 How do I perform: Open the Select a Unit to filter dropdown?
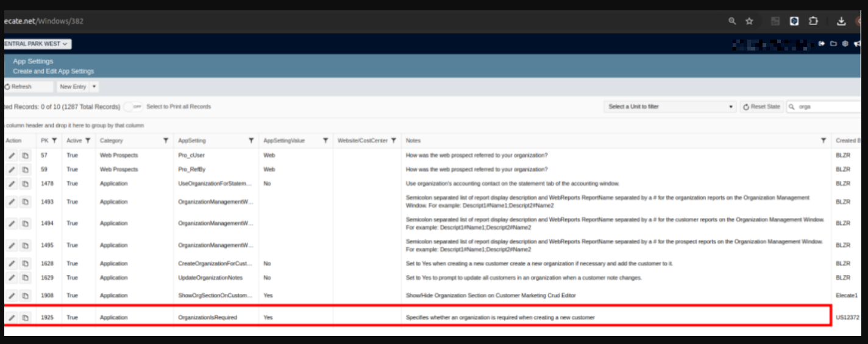point(670,107)
